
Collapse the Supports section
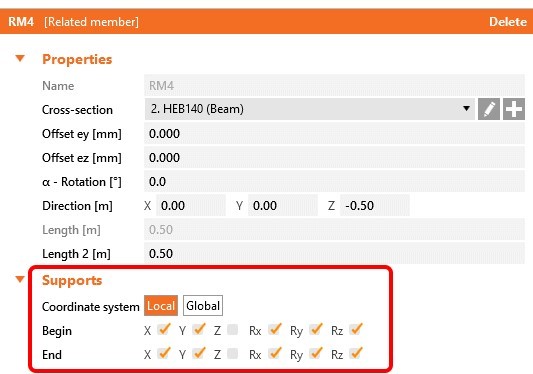20,279
